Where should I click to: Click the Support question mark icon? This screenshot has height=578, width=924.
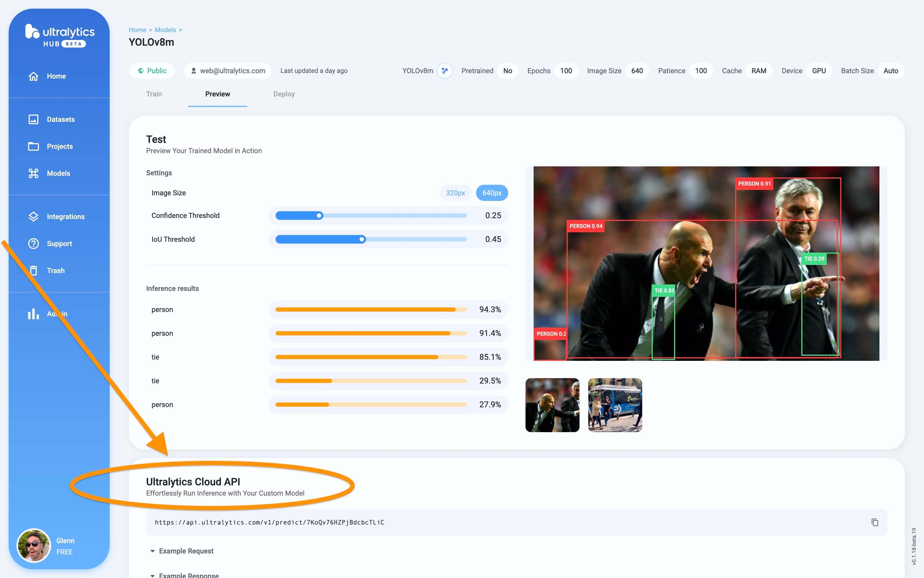click(33, 244)
